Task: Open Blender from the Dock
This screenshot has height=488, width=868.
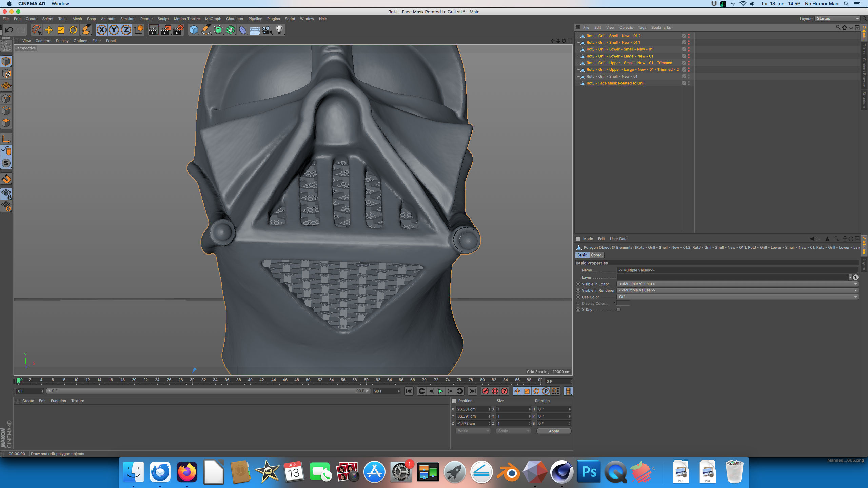Action: point(508,472)
